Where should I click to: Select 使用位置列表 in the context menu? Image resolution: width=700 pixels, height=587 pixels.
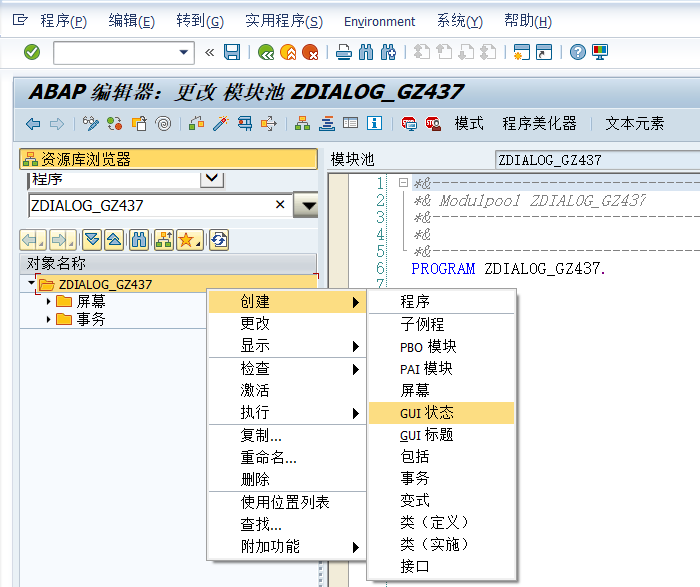(x=287, y=502)
